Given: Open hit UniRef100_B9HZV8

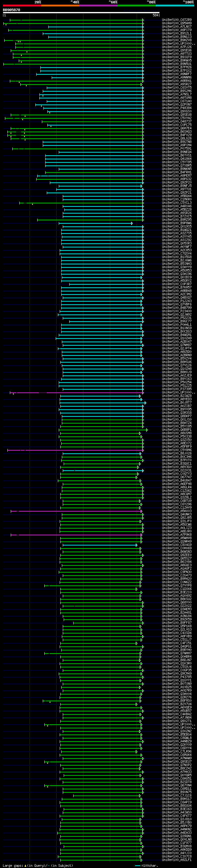Looking at the screenshot, I should click(177, 40).
